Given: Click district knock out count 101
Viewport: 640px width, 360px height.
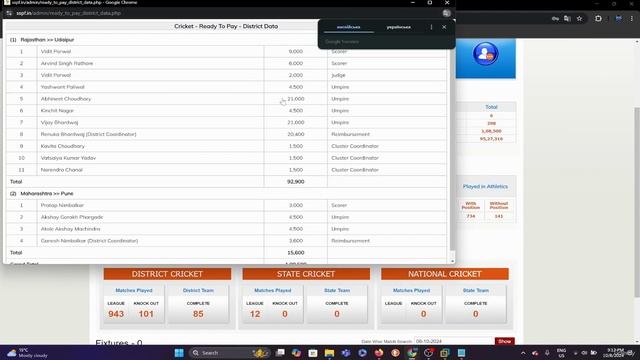Looking at the screenshot, I should tap(146, 314).
